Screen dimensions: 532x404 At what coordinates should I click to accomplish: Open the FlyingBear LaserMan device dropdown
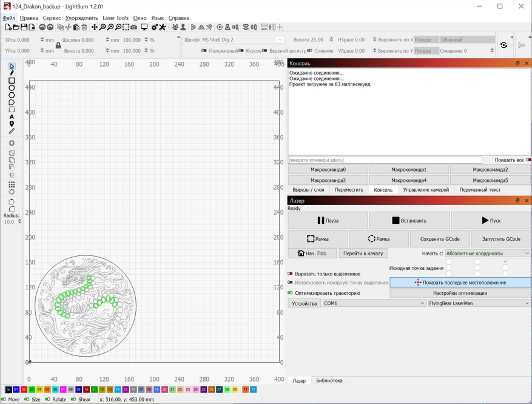(x=479, y=303)
